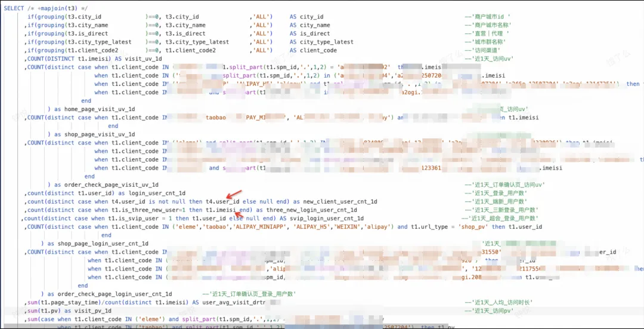Click the '商户城市id' comment
Screen dimensions: 644x329
(x=489, y=17)
